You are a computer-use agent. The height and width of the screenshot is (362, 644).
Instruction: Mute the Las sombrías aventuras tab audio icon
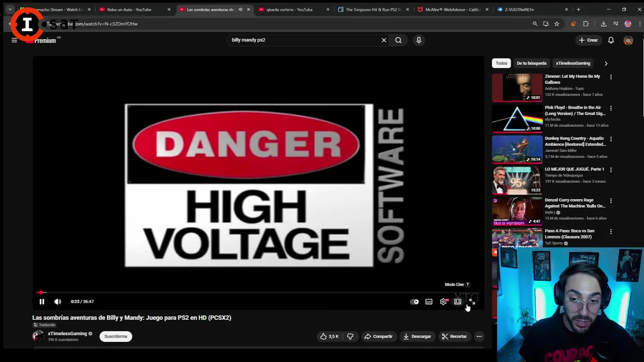[x=240, y=10]
